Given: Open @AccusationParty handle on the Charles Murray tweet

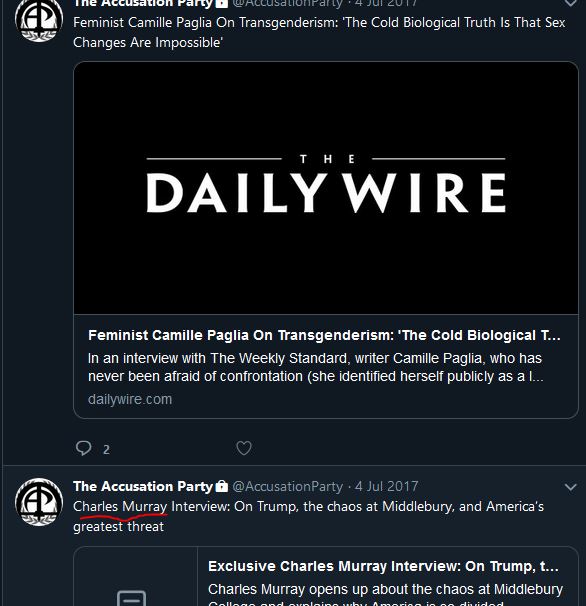Looking at the screenshot, I should (288, 487).
